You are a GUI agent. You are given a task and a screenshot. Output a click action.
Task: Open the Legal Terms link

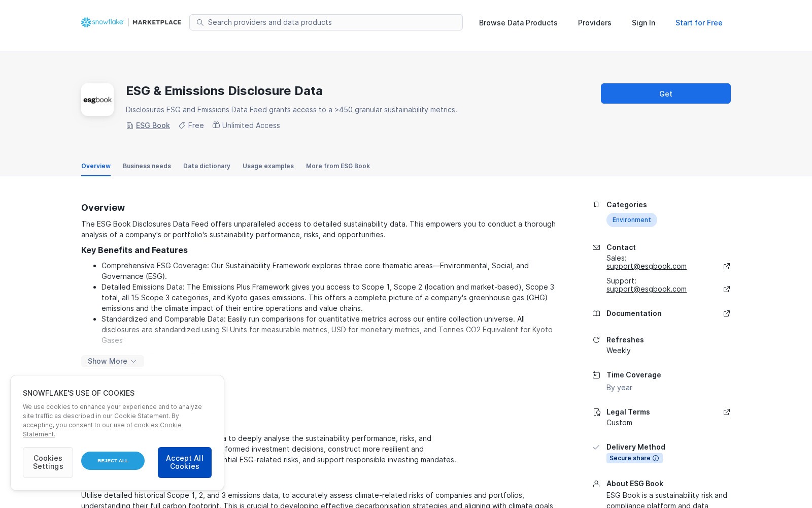pos(628,412)
